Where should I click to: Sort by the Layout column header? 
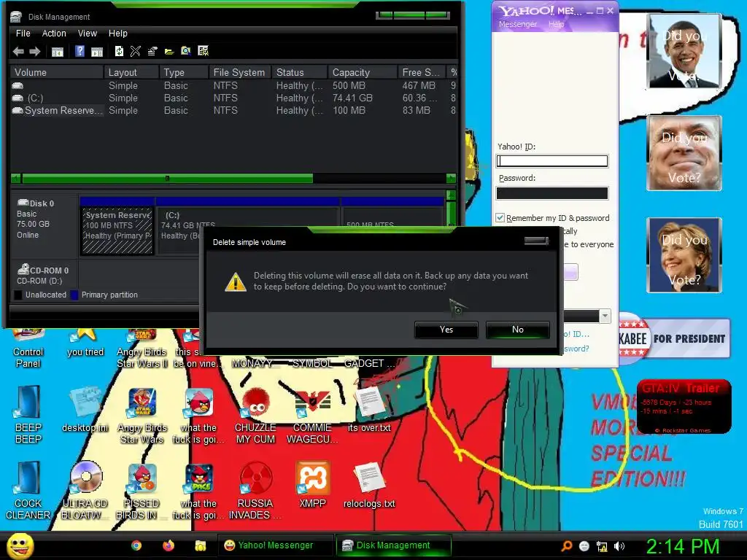(x=131, y=72)
